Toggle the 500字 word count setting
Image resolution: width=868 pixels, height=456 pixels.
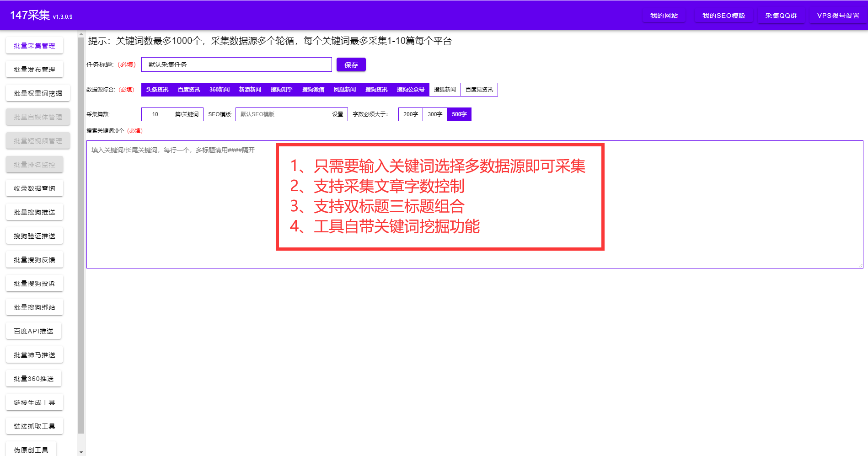(x=459, y=114)
